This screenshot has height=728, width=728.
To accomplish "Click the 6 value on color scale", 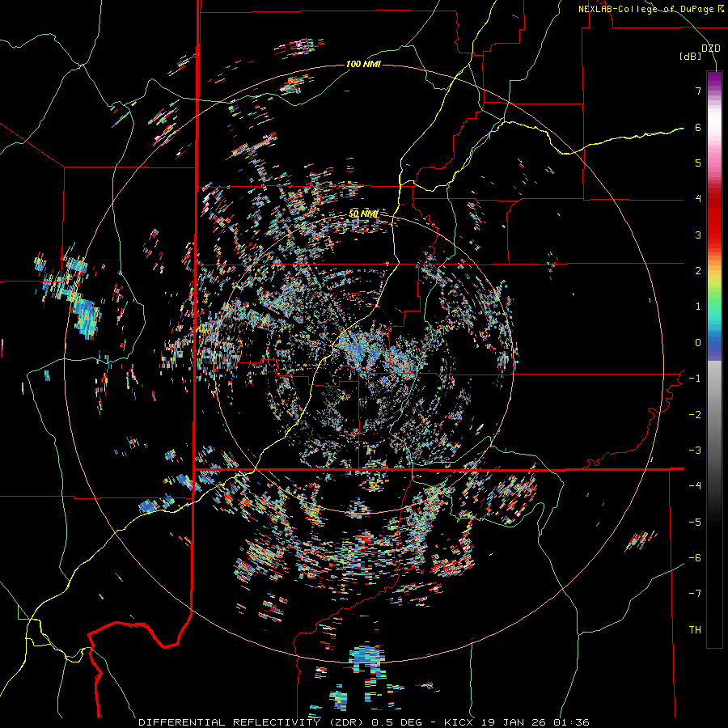I will tap(698, 127).
